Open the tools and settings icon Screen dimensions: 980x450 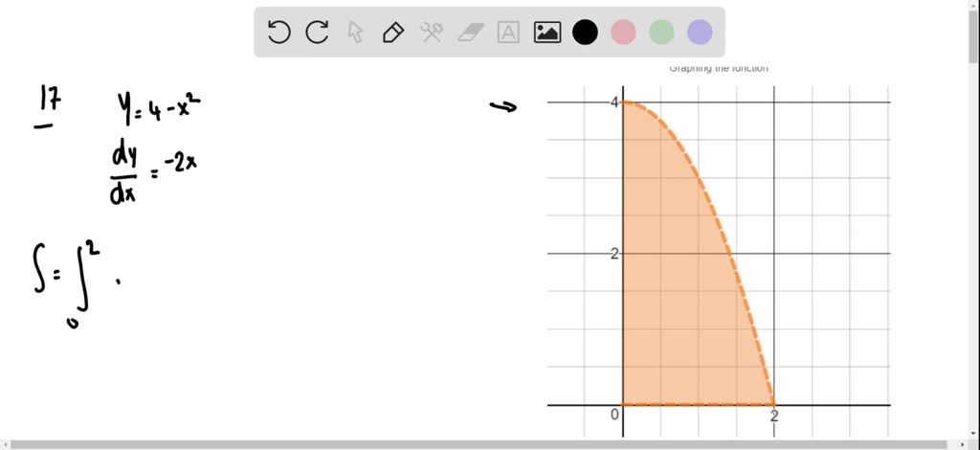click(x=432, y=32)
